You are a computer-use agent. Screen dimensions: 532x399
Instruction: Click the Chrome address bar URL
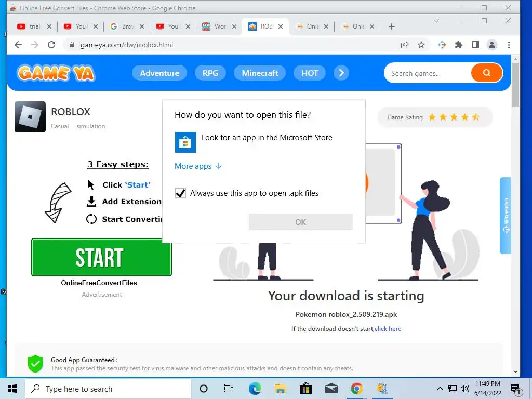pos(127,45)
